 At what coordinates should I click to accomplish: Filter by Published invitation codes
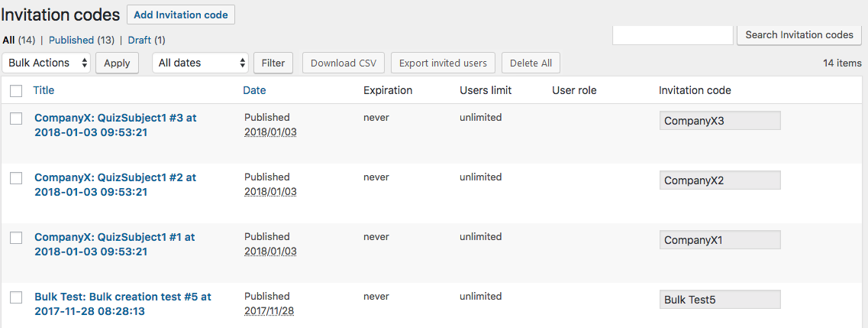tap(72, 40)
